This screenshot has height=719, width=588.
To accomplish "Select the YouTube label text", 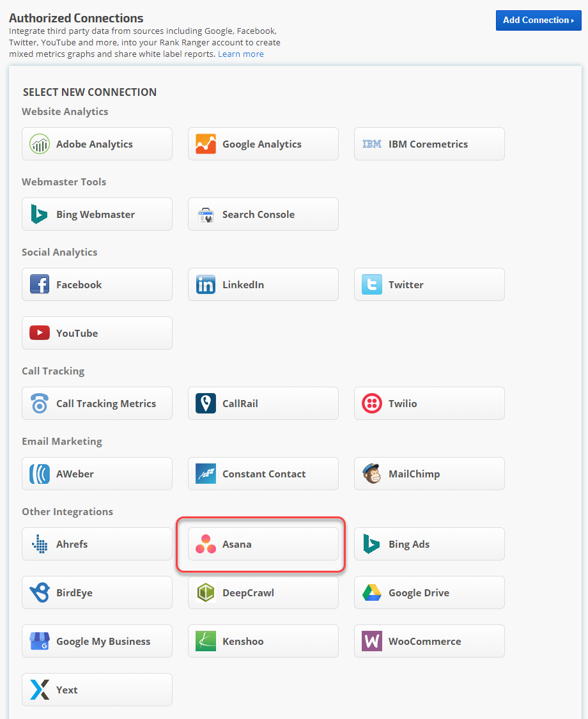I will (77, 333).
